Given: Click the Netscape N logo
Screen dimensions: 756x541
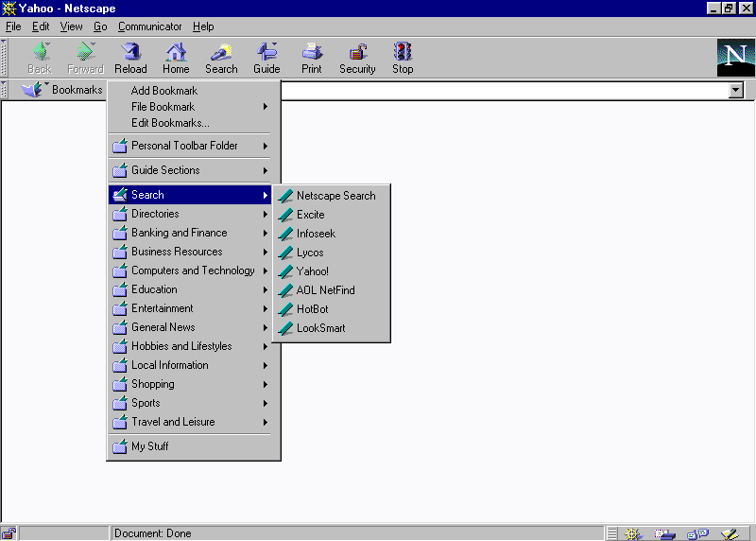Looking at the screenshot, I should click(x=735, y=58).
